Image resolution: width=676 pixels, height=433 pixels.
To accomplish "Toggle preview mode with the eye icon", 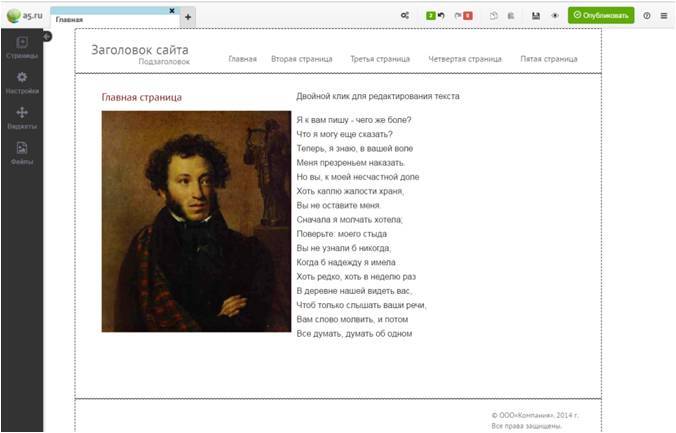I will 554,16.
